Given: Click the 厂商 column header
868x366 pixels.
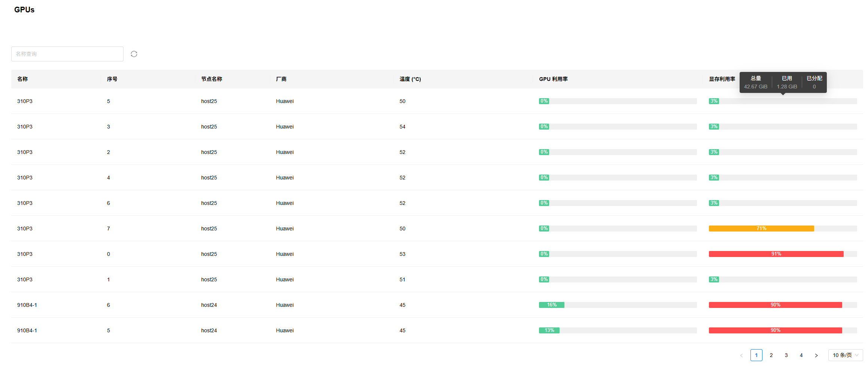Looking at the screenshot, I should pos(281,79).
